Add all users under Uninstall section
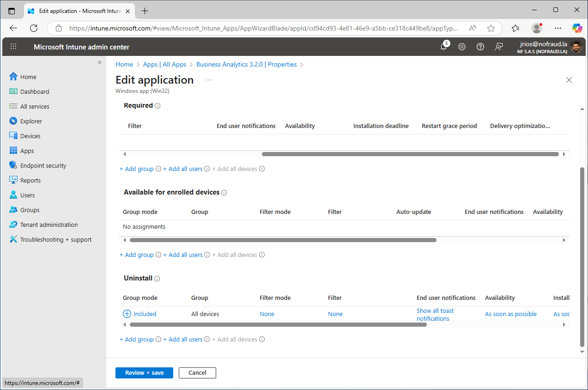Screen dimensions: 588x390 pos(183,339)
